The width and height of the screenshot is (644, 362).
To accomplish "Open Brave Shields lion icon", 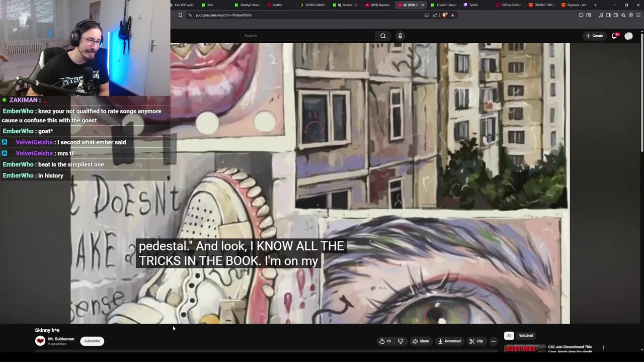I will coord(445,15).
